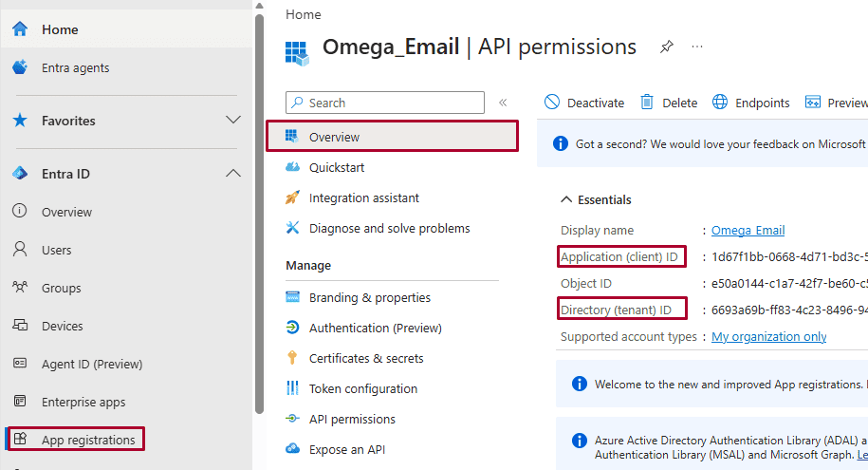This screenshot has width=868, height=470.
Task: Click the Application (client) ID value
Action: coord(789,256)
